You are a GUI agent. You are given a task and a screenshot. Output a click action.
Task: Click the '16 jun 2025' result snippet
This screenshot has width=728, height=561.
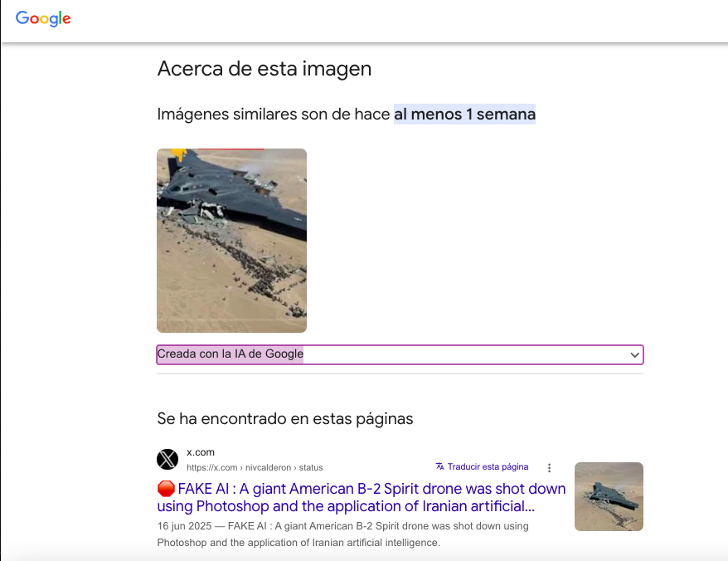point(342,534)
